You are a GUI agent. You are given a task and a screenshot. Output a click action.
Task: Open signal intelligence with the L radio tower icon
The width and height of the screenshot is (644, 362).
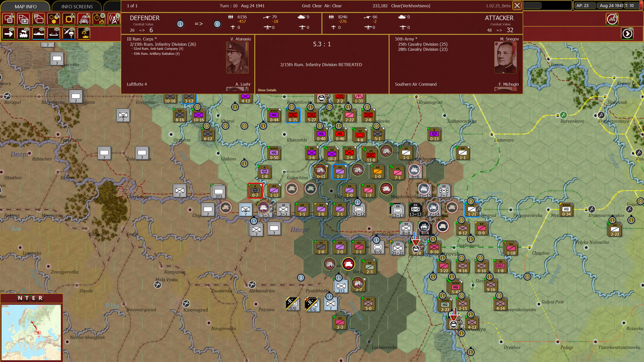coord(114,19)
